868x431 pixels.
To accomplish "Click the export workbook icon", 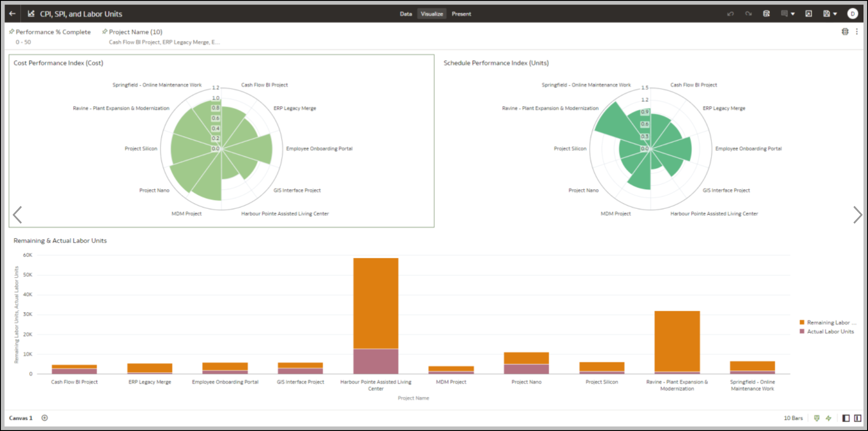I will pyautogui.click(x=809, y=14).
